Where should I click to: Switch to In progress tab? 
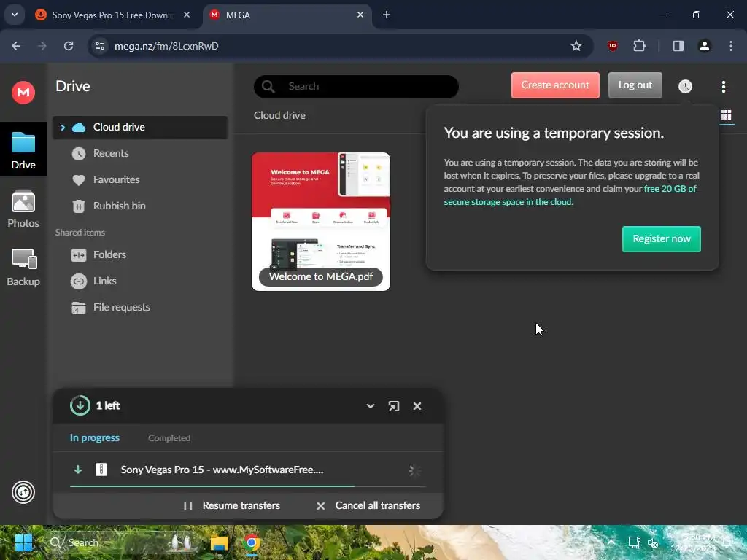94,438
